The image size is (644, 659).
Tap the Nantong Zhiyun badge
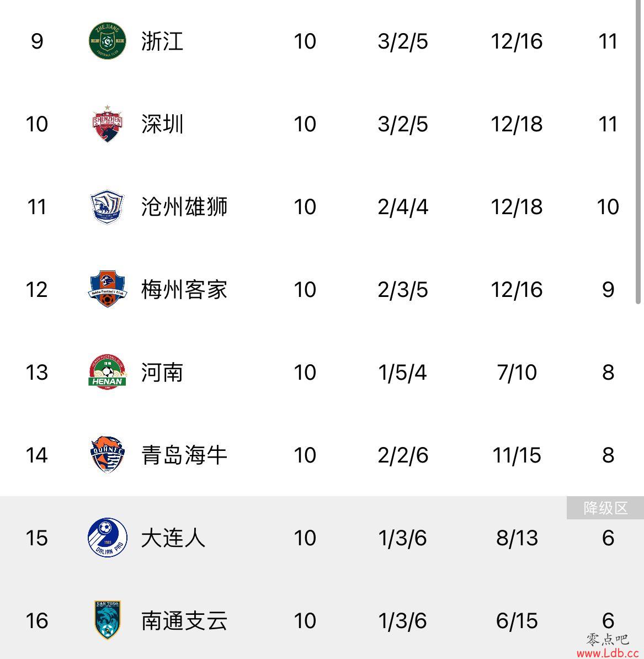(107, 620)
